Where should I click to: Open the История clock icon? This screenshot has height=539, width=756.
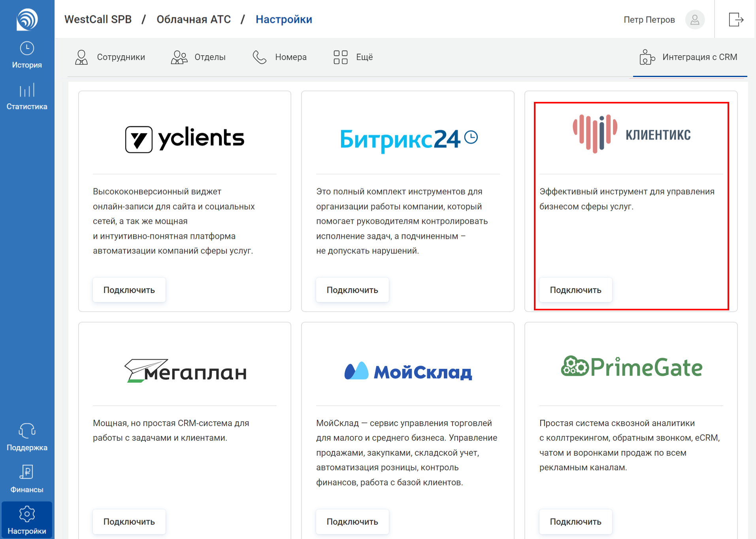tap(27, 49)
